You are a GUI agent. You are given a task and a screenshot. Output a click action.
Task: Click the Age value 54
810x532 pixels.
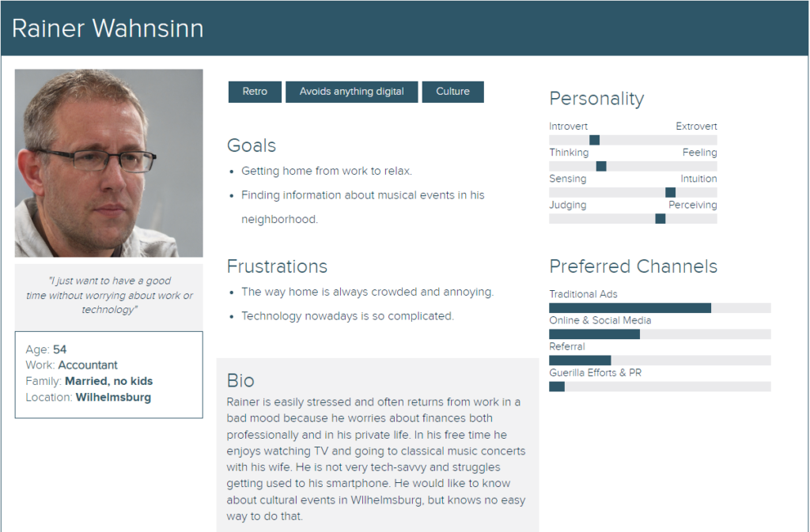59,349
